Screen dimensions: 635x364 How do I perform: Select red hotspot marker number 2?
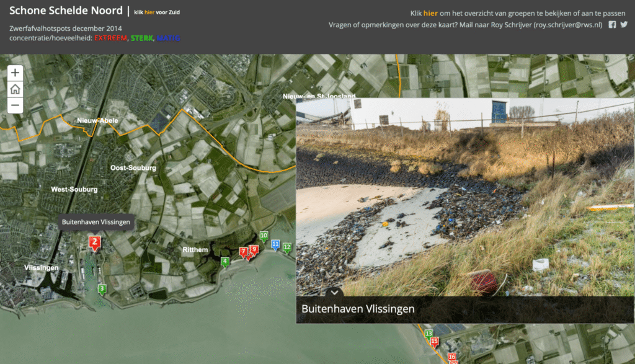click(x=94, y=242)
